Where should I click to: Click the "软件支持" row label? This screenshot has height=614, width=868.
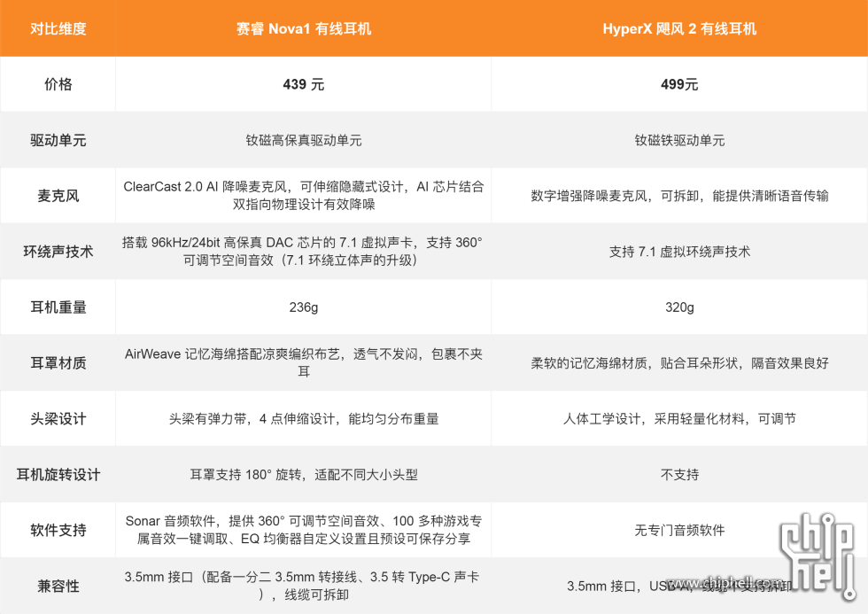coord(58,530)
